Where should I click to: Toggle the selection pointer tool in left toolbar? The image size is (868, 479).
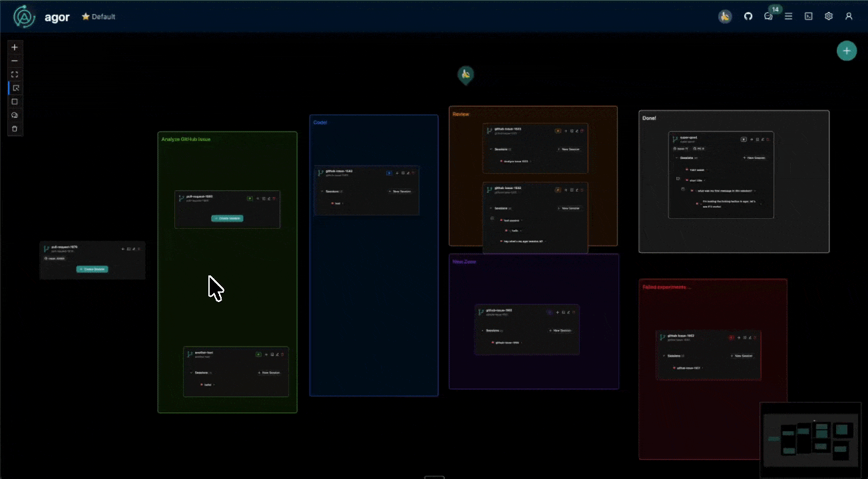click(x=15, y=88)
